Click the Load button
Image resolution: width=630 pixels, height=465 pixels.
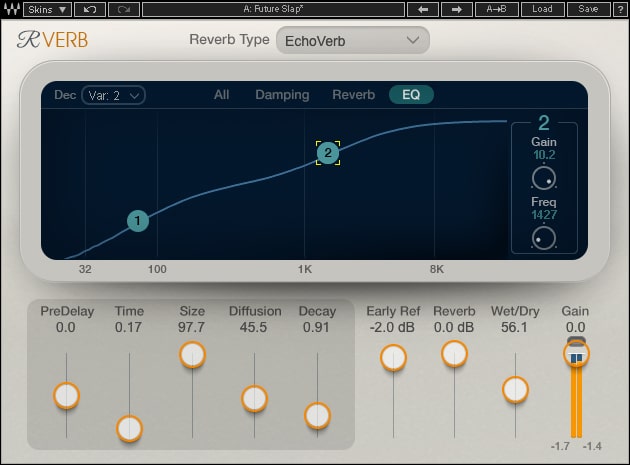542,9
